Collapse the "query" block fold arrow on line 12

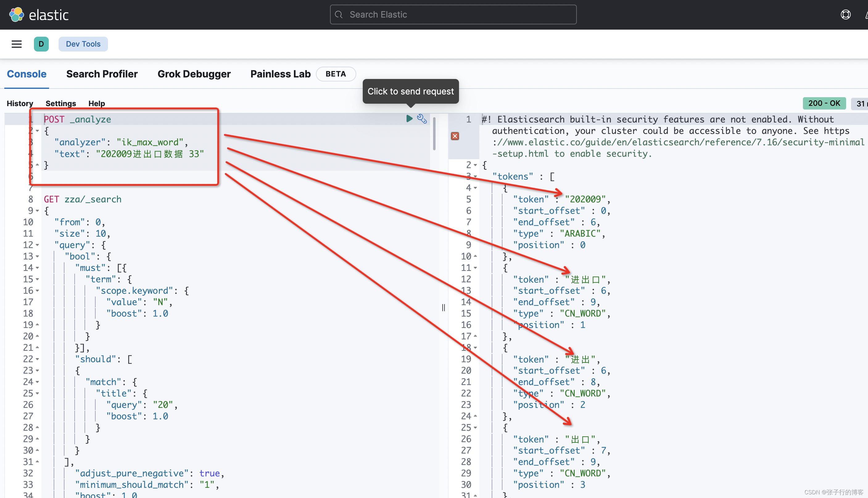click(37, 245)
